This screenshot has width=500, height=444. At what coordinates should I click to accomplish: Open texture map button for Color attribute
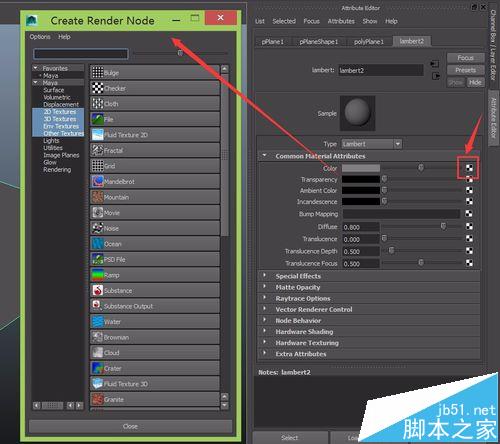(x=469, y=168)
